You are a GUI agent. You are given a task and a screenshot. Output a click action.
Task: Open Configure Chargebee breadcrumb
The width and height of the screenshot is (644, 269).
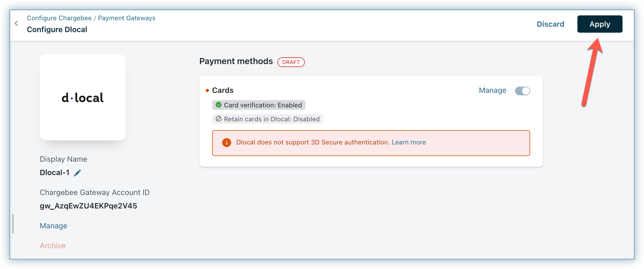pyautogui.click(x=59, y=18)
